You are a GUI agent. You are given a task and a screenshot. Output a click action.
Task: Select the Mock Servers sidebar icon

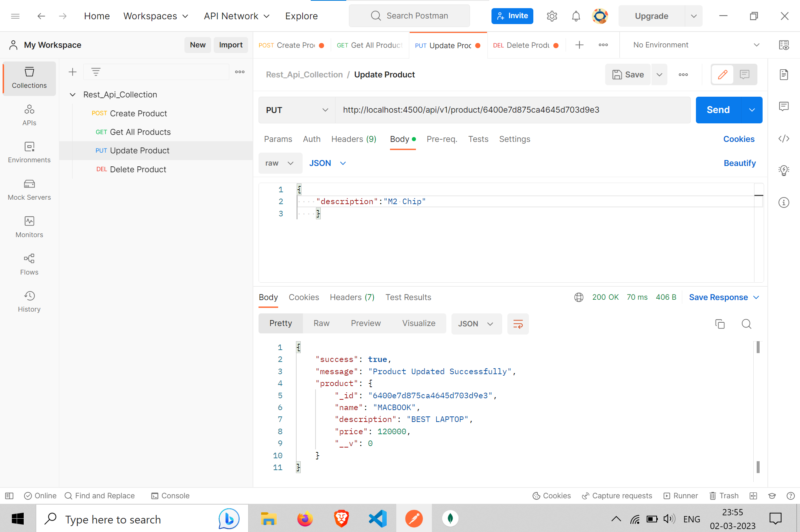[29, 189]
